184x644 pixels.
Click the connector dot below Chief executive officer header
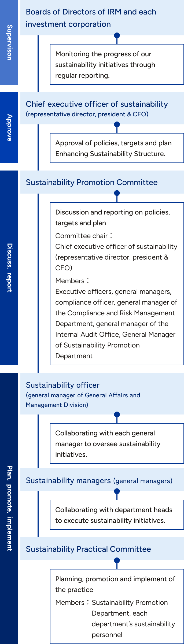(117, 124)
